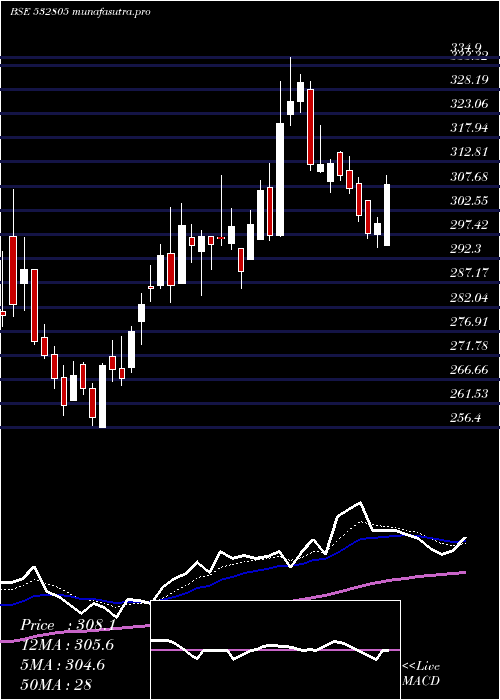Click the 323.06 price level label

(x=469, y=104)
